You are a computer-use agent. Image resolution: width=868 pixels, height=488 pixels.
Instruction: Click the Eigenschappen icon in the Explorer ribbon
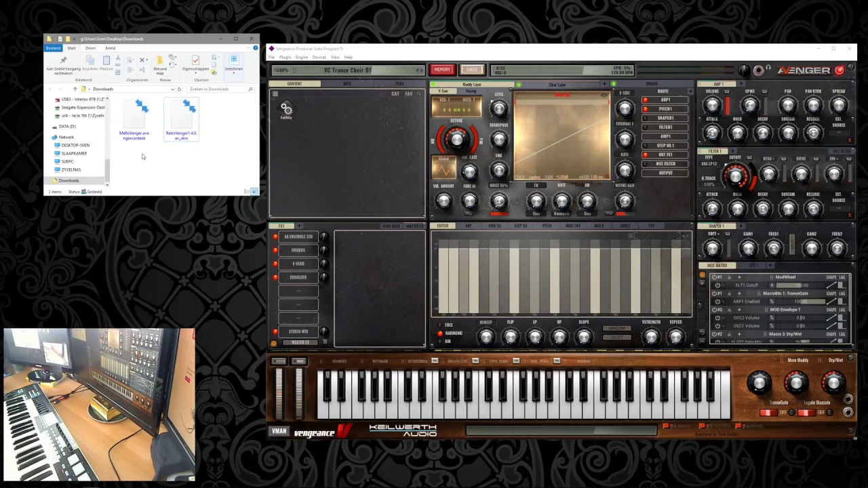tap(195, 61)
